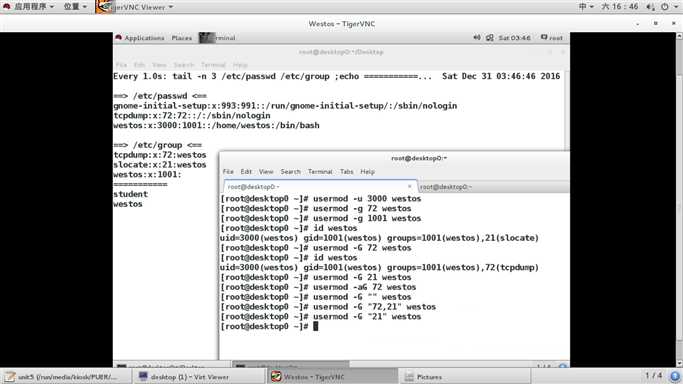Click the background terminal title bar root@desktop0:~/Desktop
Viewport: 683px width, 384px height.
pos(341,52)
